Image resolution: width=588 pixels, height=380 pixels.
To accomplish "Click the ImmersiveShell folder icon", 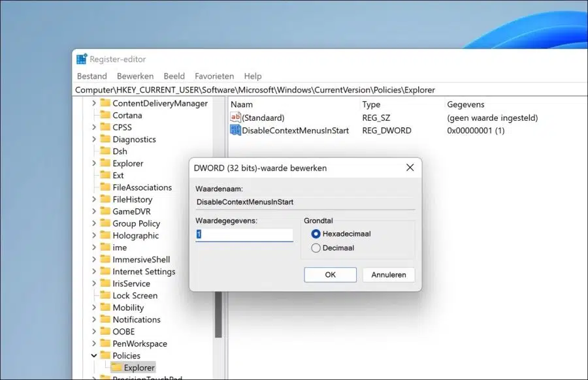I will click(x=105, y=259).
